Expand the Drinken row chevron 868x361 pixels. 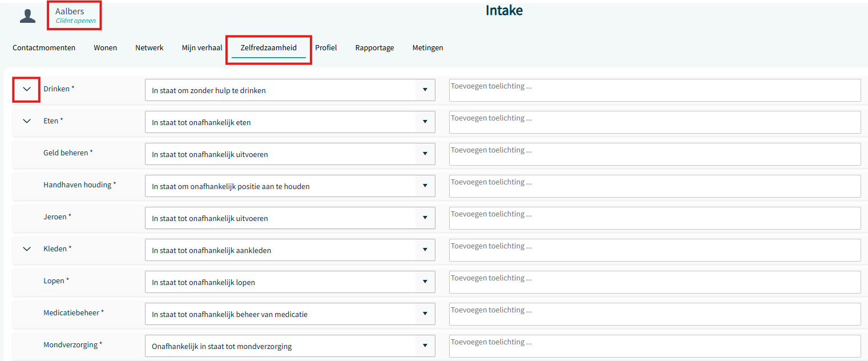(x=27, y=89)
